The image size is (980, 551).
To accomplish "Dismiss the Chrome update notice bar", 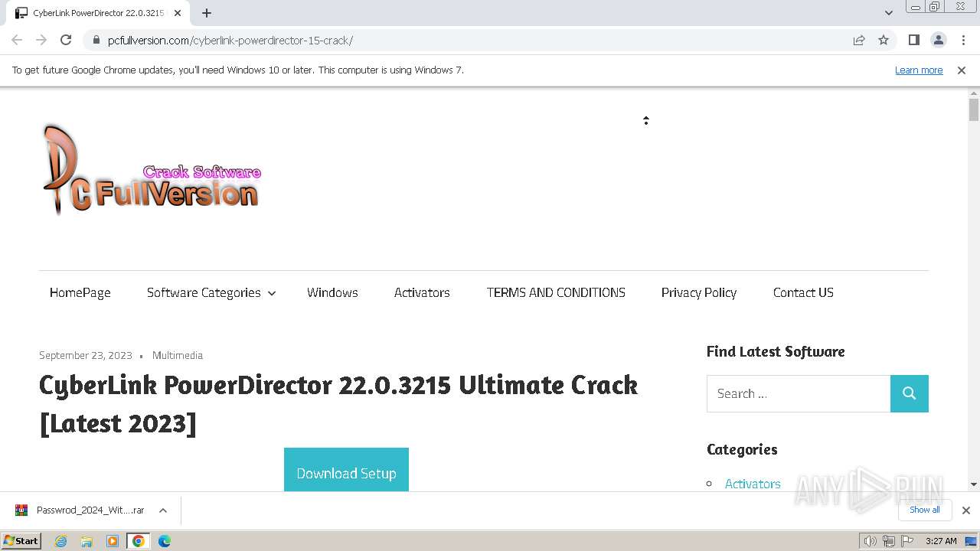I will 962,70.
